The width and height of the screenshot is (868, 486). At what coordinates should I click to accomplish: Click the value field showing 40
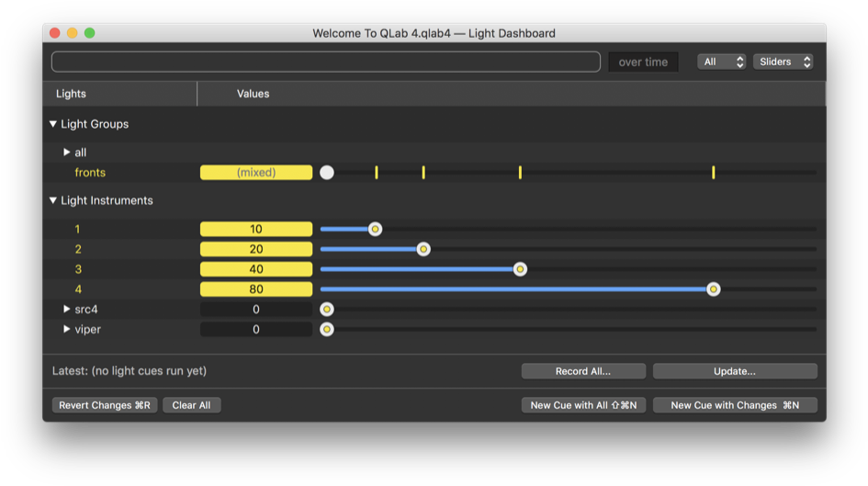[x=256, y=269]
